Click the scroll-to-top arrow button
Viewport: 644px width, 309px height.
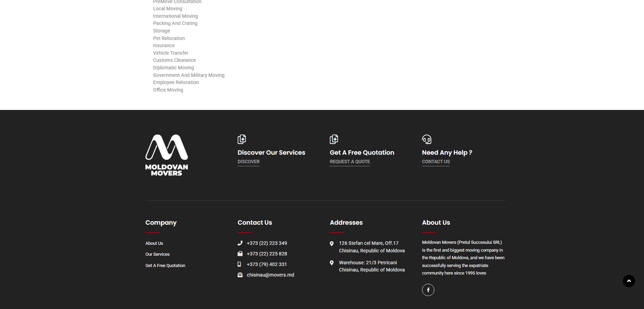pyautogui.click(x=629, y=281)
